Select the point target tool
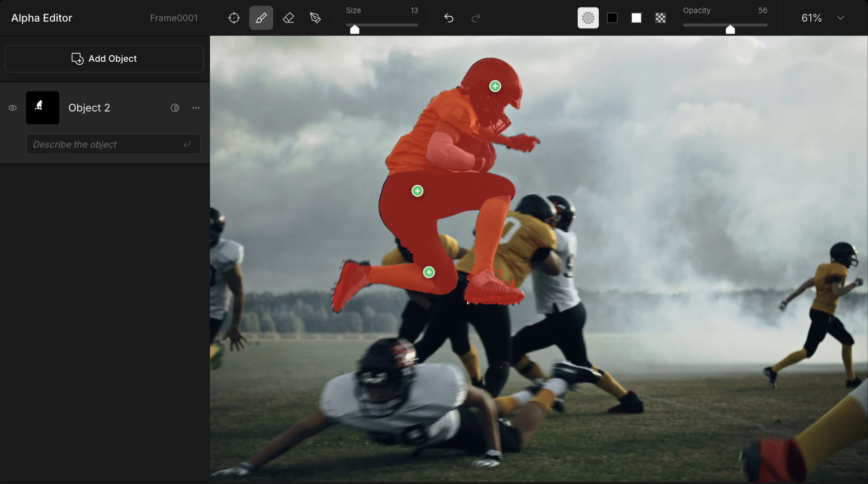868x484 pixels. (234, 18)
